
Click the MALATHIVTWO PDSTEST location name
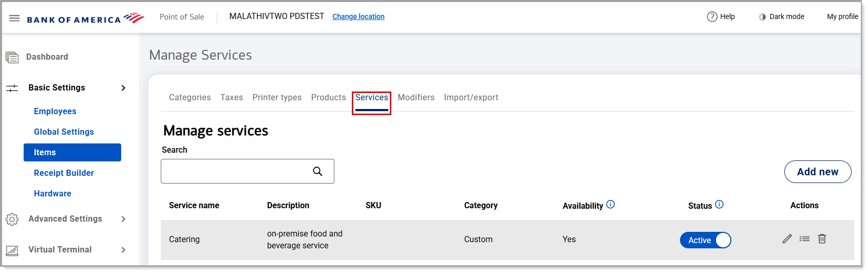point(277,16)
